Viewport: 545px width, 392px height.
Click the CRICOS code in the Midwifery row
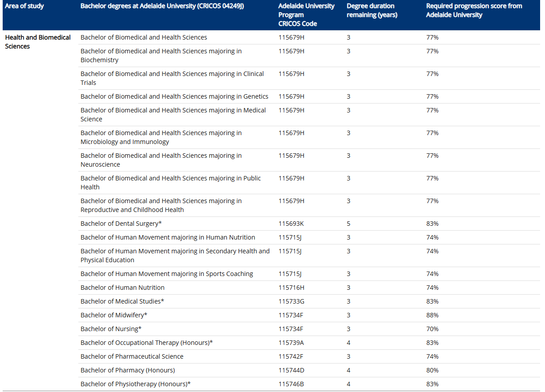(291, 315)
